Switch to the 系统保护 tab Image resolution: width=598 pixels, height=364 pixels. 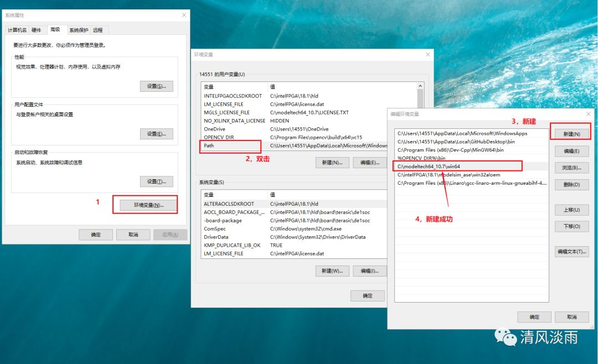tap(80, 30)
